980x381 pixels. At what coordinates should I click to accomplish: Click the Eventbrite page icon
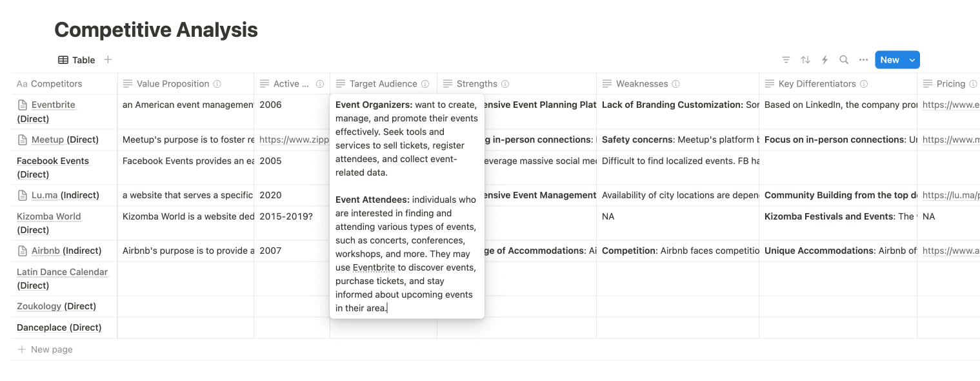[23, 105]
